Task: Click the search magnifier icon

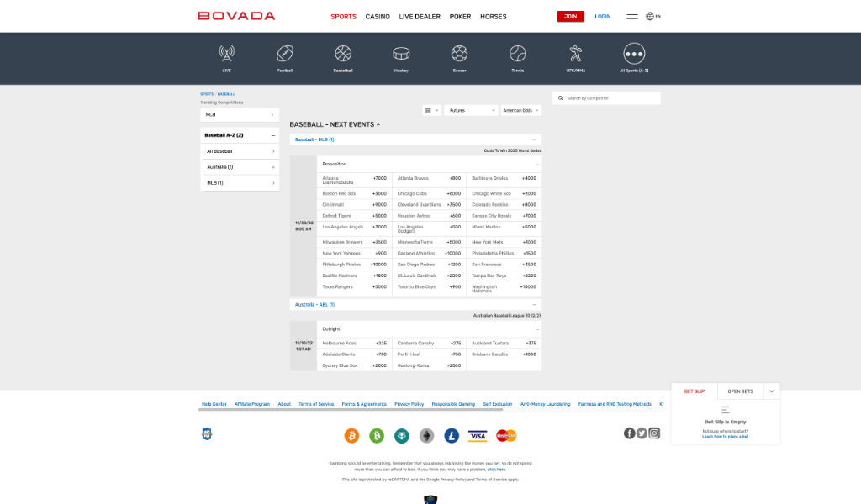Action: (560, 98)
